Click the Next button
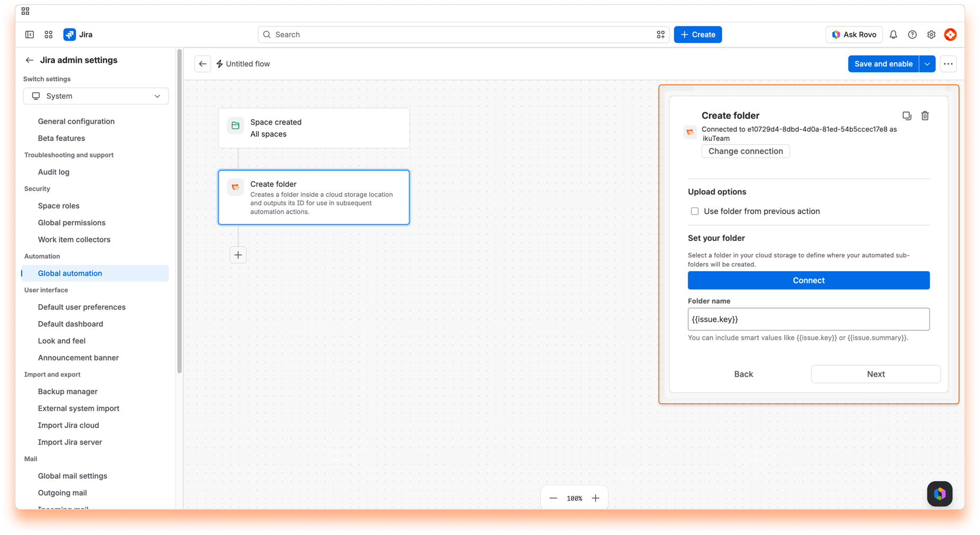 tap(875, 374)
